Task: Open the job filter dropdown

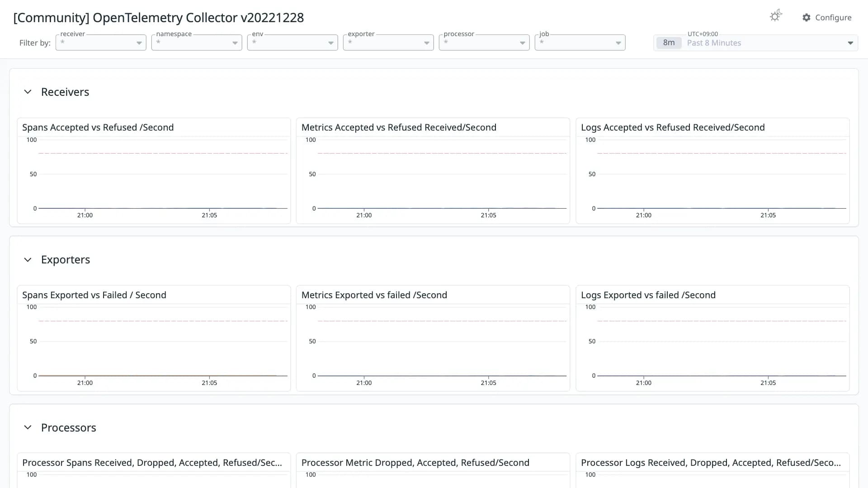Action: (580, 42)
